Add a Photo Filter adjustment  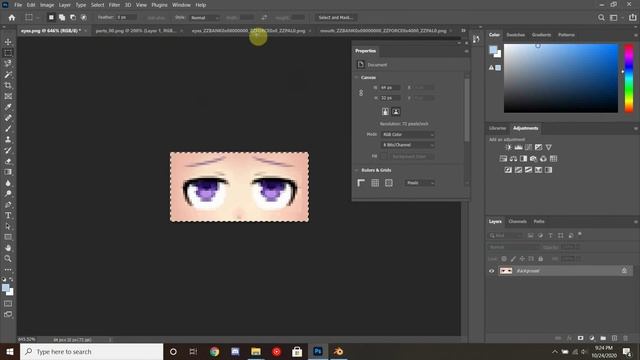click(533, 159)
